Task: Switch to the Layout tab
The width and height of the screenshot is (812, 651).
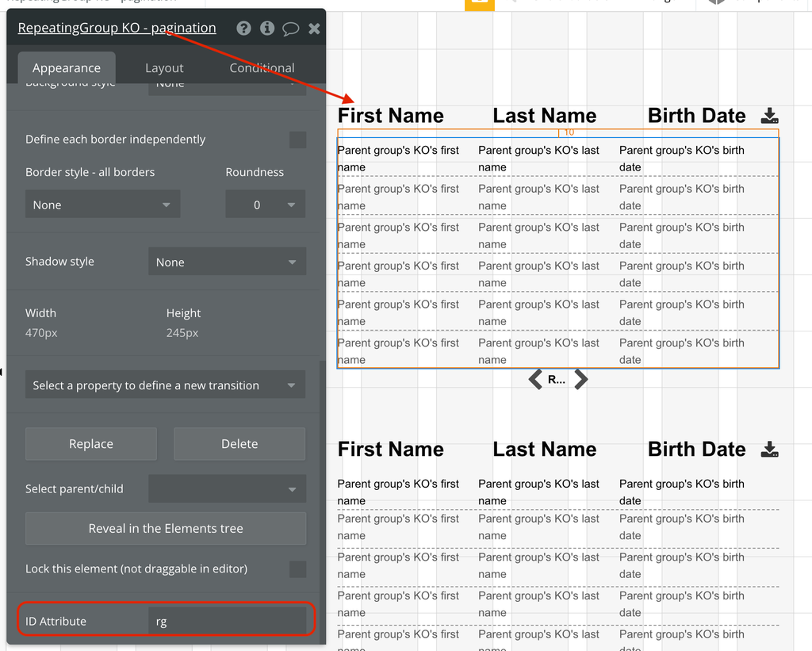Action: (164, 68)
